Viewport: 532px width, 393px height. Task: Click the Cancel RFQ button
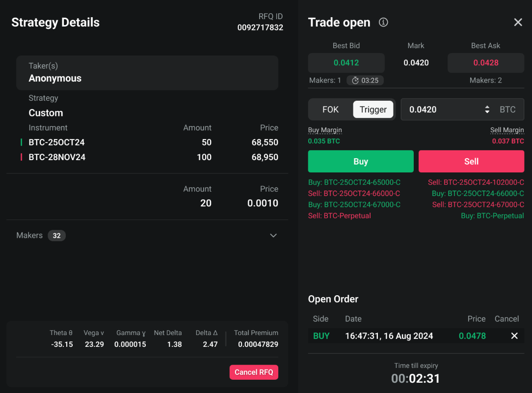tap(254, 372)
